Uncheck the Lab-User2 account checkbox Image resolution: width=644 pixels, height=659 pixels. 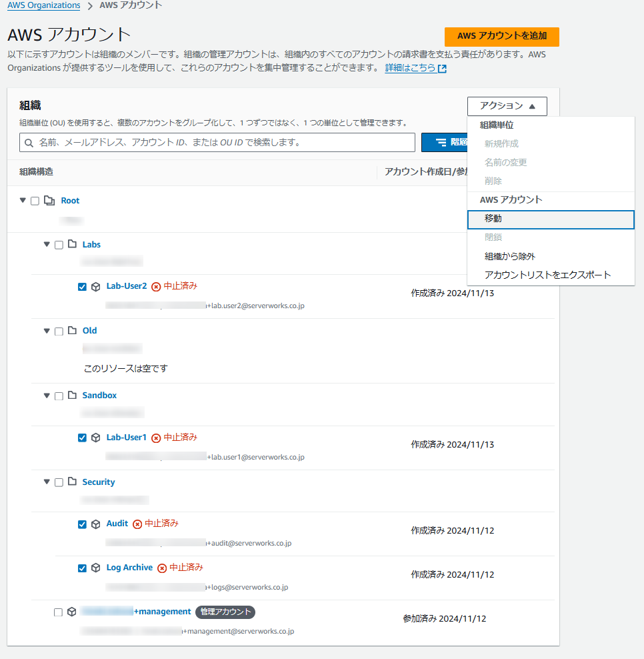pos(83,287)
